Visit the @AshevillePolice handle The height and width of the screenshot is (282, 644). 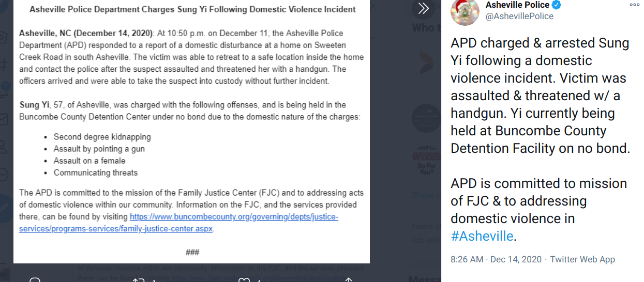click(519, 17)
